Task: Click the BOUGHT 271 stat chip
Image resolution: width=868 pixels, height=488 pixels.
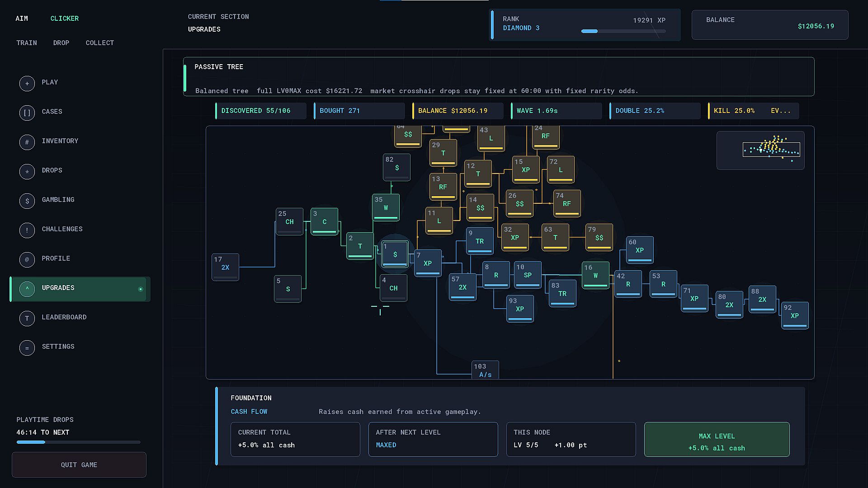Action: point(359,111)
